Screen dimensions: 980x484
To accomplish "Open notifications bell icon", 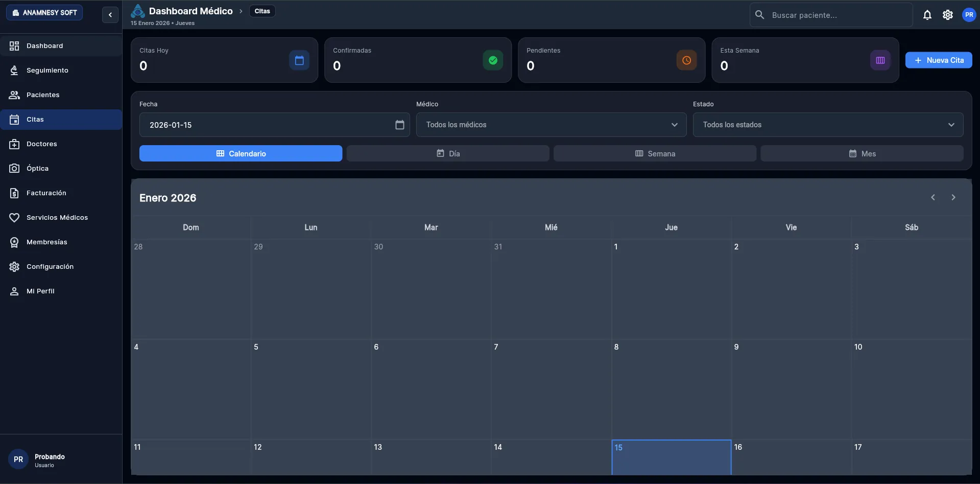I will click(927, 15).
